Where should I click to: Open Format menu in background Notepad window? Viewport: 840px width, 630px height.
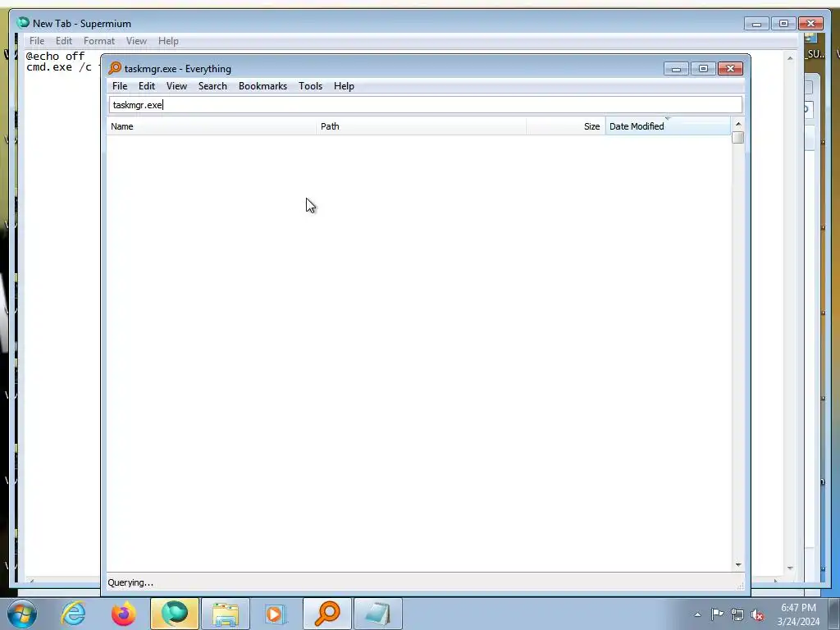pos(99,41)
